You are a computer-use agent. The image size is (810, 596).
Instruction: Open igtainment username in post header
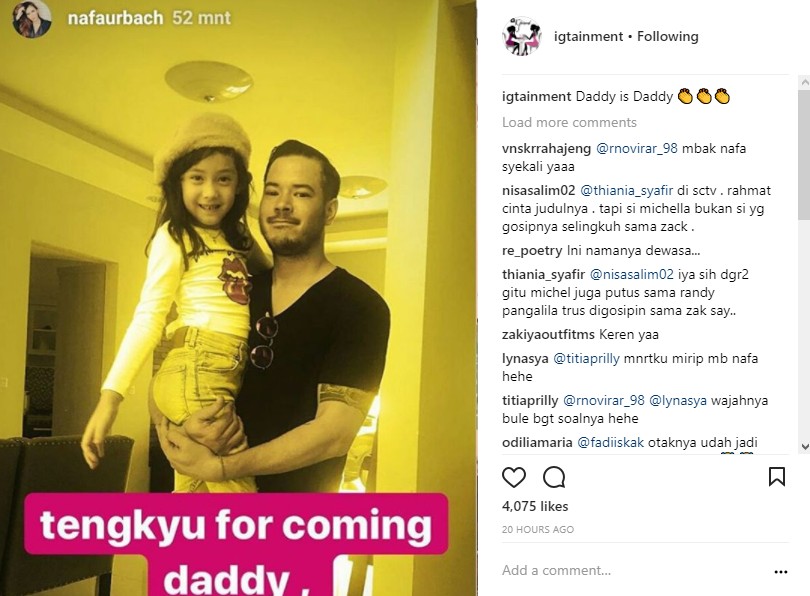[588, 36]
